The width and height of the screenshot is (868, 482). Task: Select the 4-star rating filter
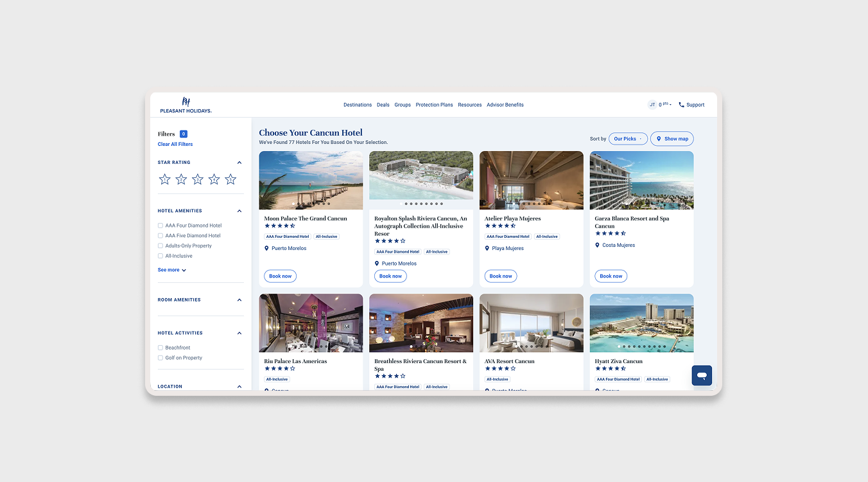pos(214,179)
